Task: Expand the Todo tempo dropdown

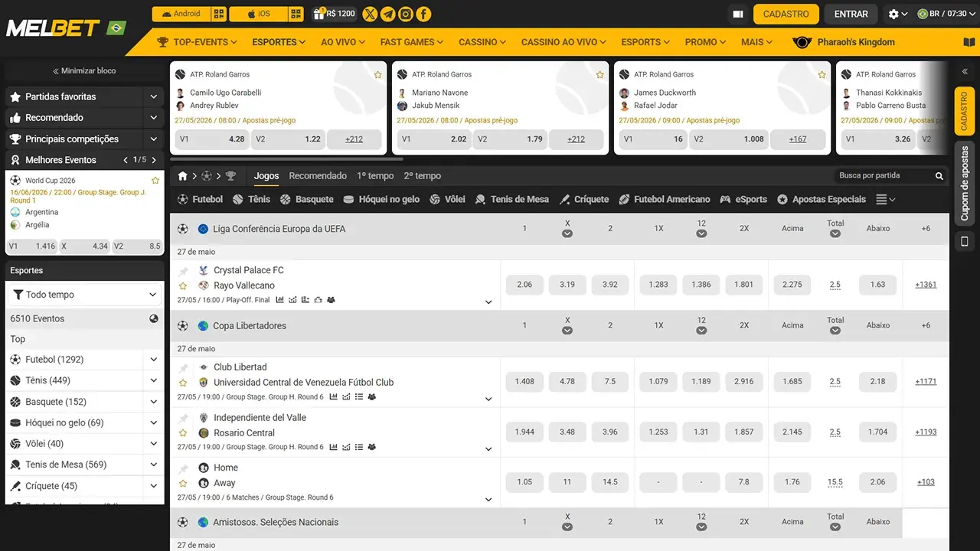Action: (x=84, y=295)
